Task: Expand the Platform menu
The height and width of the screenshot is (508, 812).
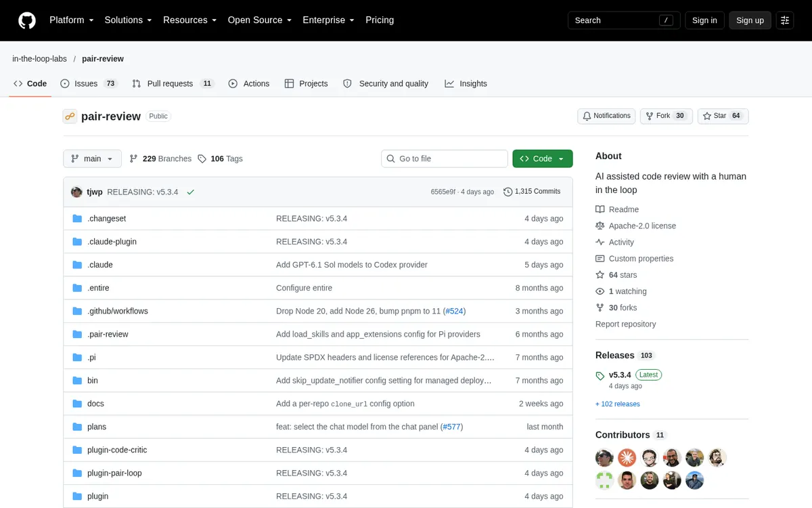Action: [71, 20]
